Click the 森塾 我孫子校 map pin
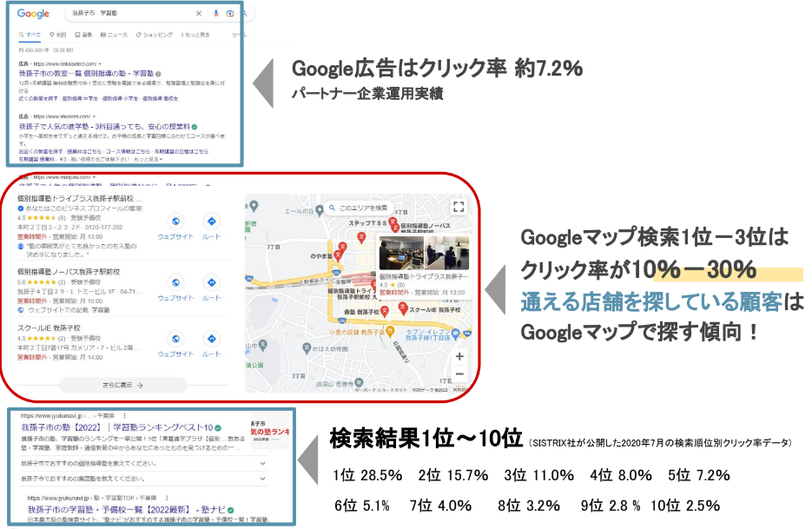The height and width of the screenshot is (529, 812). 384,311
